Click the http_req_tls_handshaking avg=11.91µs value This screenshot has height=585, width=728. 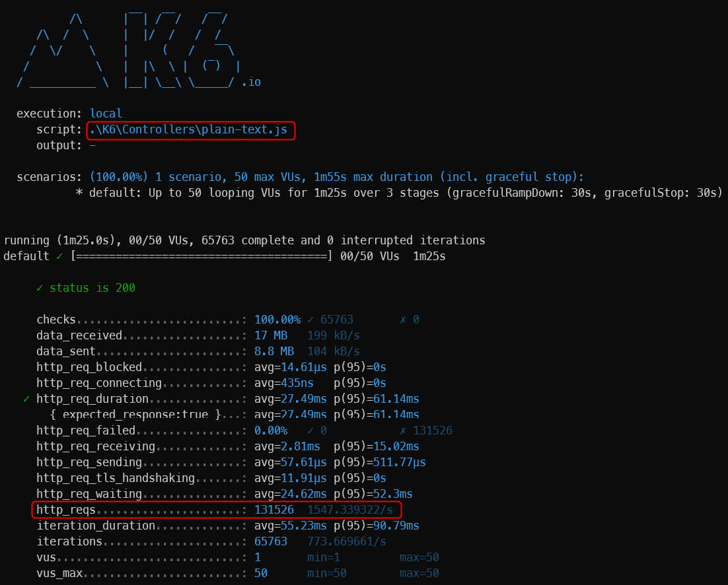pos(290,478)
